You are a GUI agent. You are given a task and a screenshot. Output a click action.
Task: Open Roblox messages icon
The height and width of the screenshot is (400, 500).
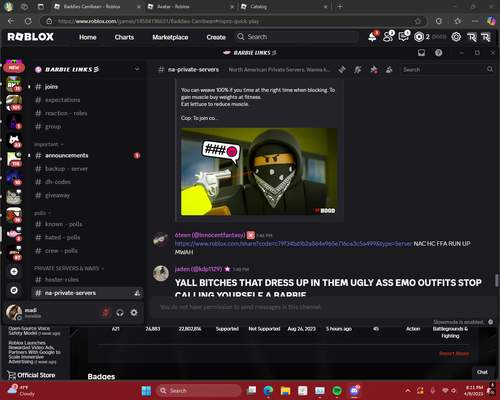[403, 37]
